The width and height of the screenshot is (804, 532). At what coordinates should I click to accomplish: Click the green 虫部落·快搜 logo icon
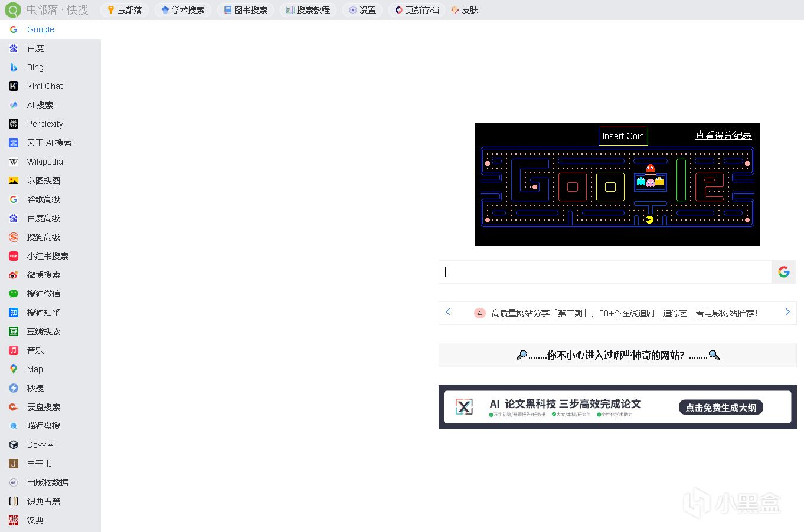click(12, 10)
